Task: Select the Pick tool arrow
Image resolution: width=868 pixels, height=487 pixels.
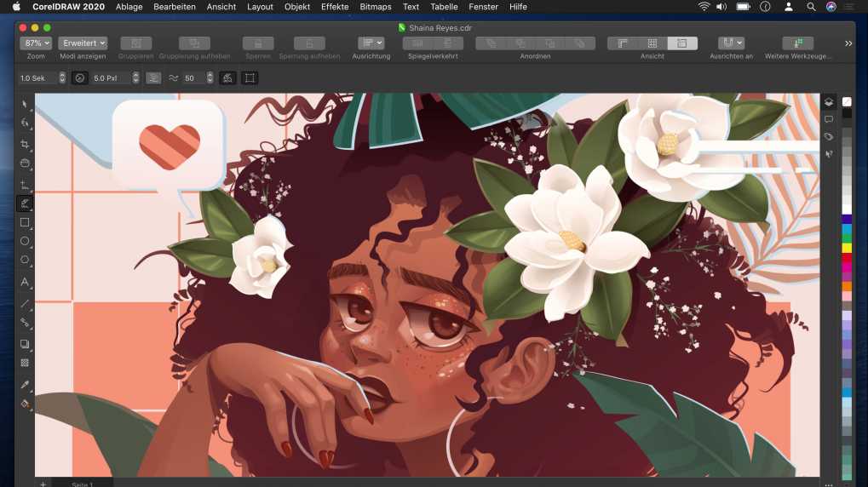Action: click(25, 104)
